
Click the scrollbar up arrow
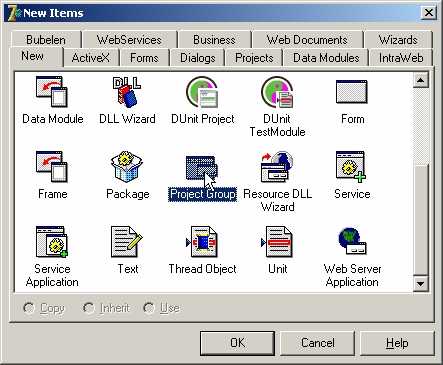(421, 80)
